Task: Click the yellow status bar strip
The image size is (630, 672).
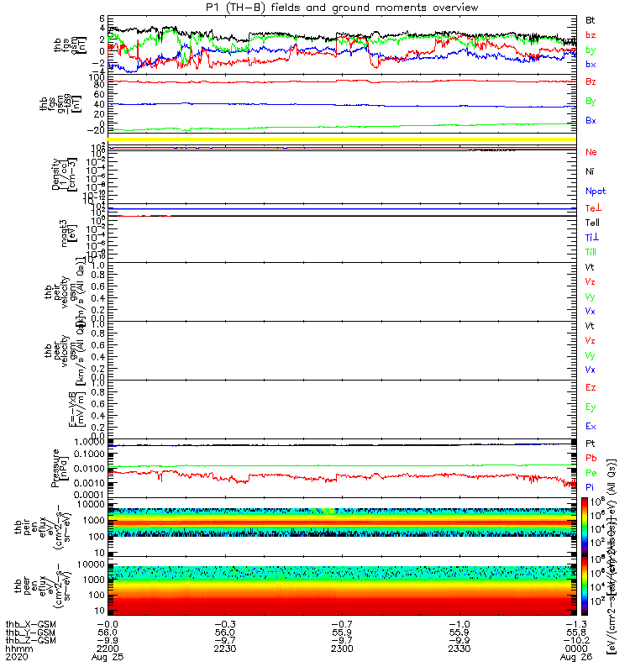Action: tap(342, 139)
